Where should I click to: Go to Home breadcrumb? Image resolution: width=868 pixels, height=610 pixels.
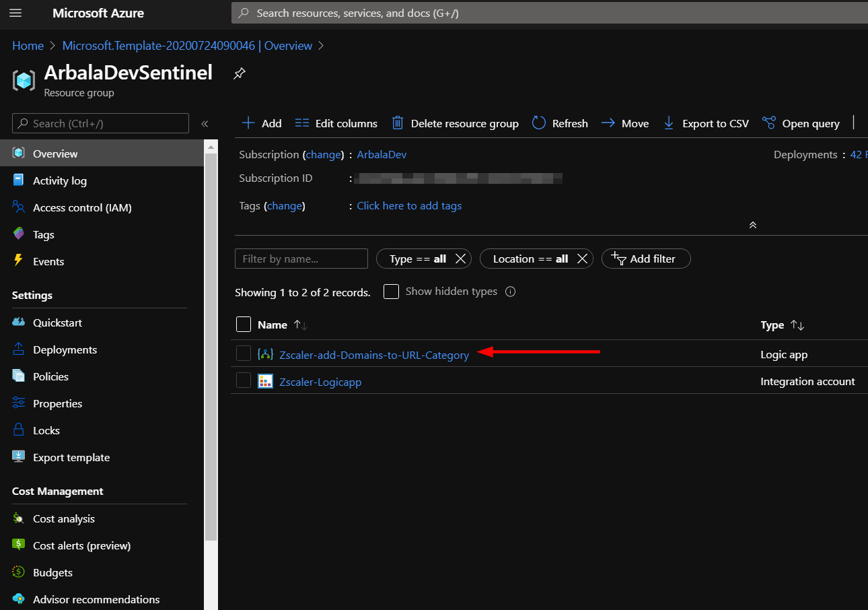tap(28, 46)
